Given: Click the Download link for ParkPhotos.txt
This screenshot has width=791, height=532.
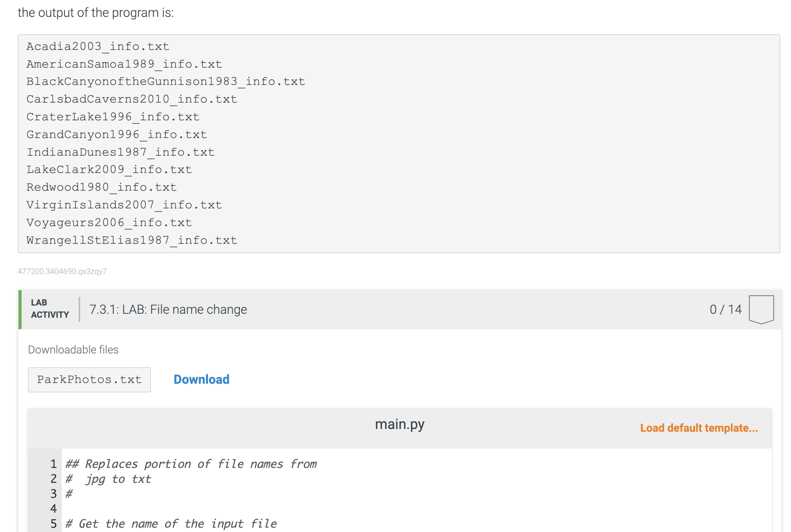Looking at the screenshot, I should point(201,379).
